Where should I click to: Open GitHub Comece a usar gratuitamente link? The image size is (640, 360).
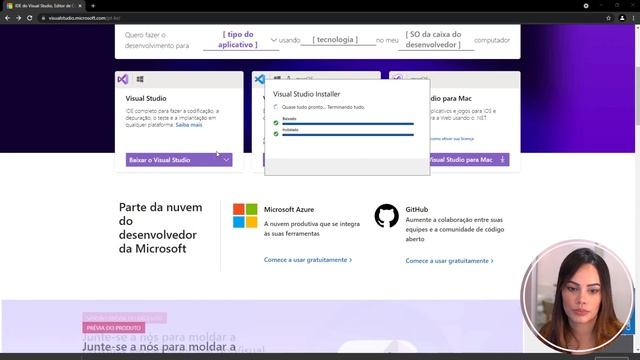pyautogui.click(x=449, y=260)
